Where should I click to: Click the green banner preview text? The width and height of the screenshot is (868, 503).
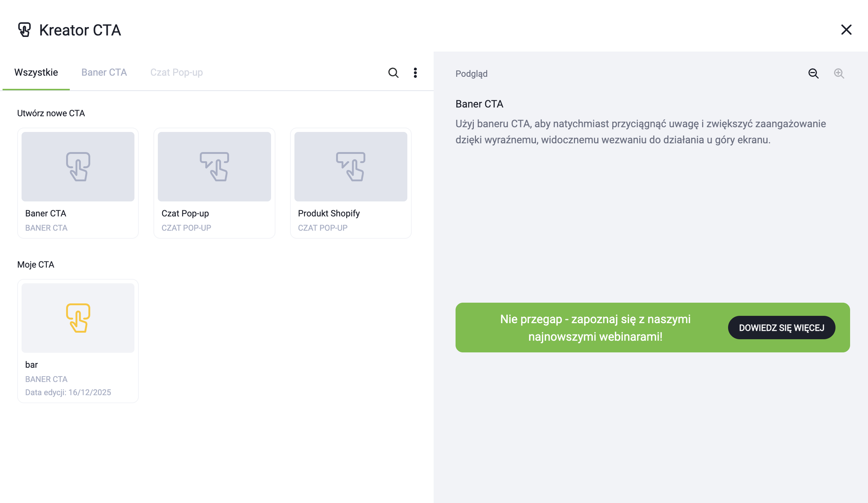tap(595, 328)
